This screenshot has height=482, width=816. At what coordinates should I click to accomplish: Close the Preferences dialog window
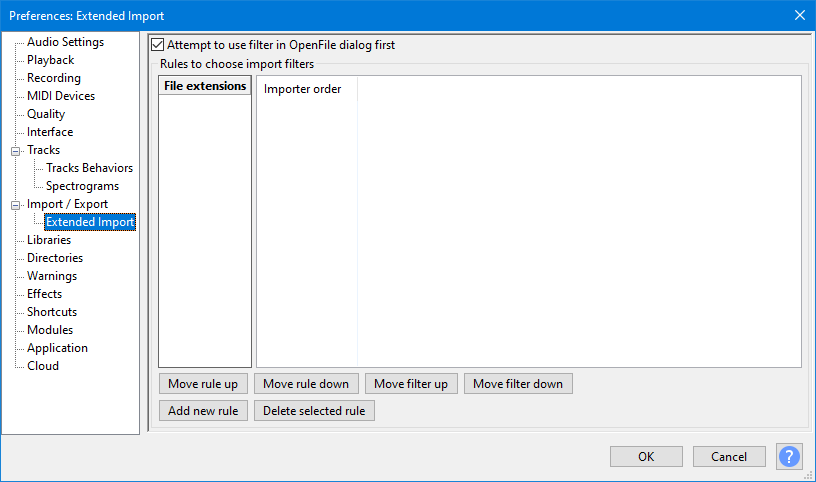click(800, 15)
